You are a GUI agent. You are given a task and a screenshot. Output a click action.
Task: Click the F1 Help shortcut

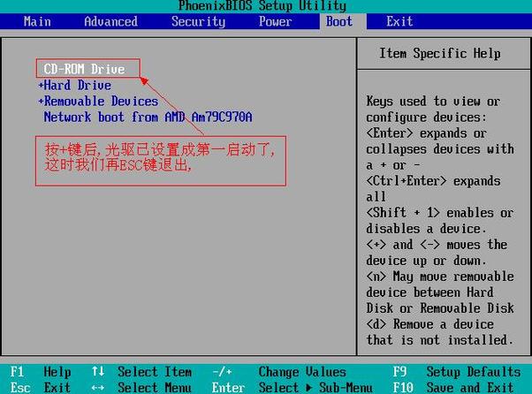click(x=42, y=372)
